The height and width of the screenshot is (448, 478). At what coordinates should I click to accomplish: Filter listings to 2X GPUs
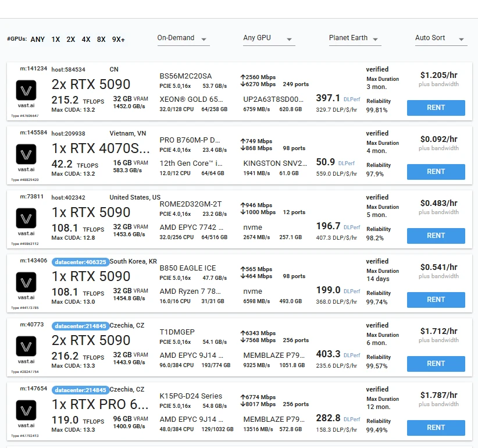(71, 40)
